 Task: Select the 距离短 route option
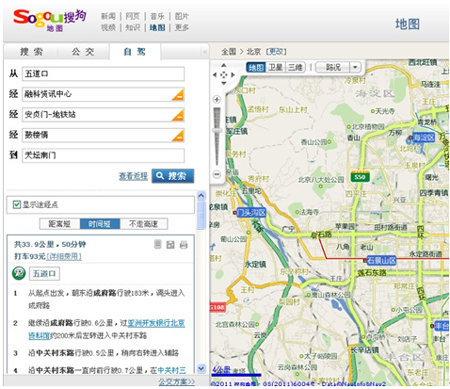(60, 224)
